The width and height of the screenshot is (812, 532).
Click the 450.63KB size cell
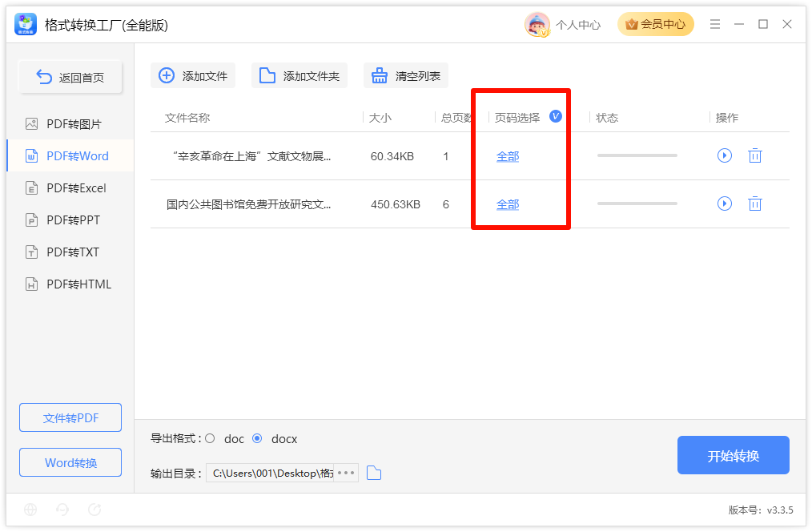[396, 204]
